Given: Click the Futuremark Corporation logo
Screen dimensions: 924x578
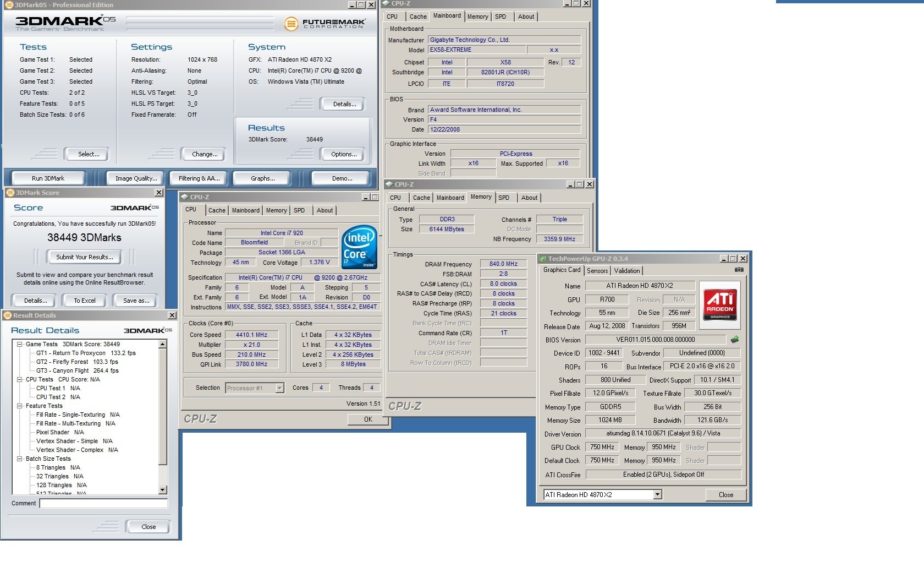Looking at the screenshot, I should coord(325,24).
